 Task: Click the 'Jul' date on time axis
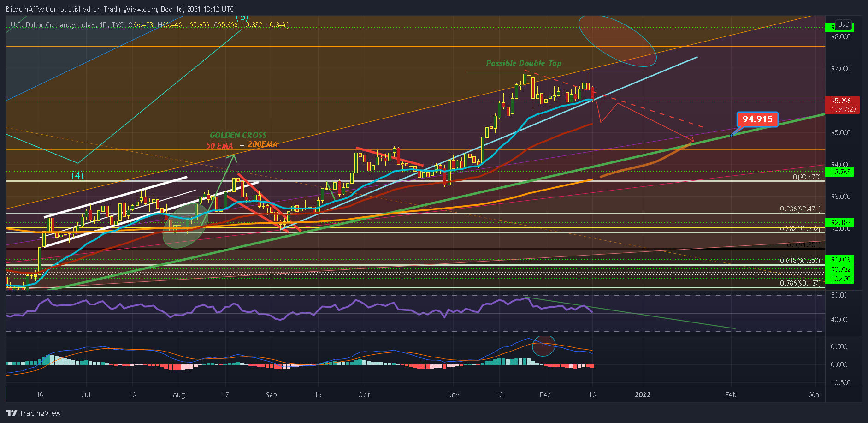pos(86,395)
